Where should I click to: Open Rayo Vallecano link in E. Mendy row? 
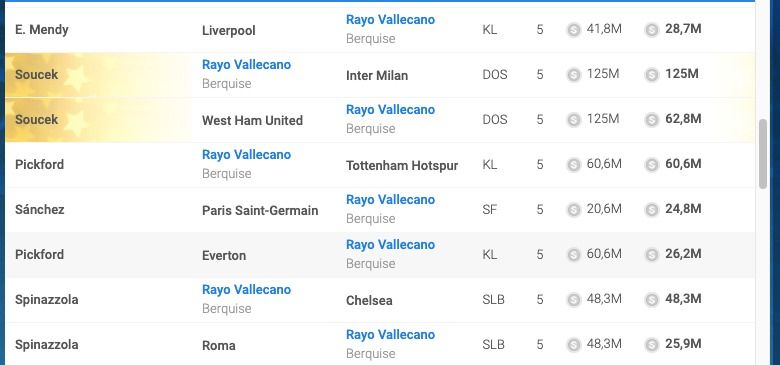tap(390, 20)
